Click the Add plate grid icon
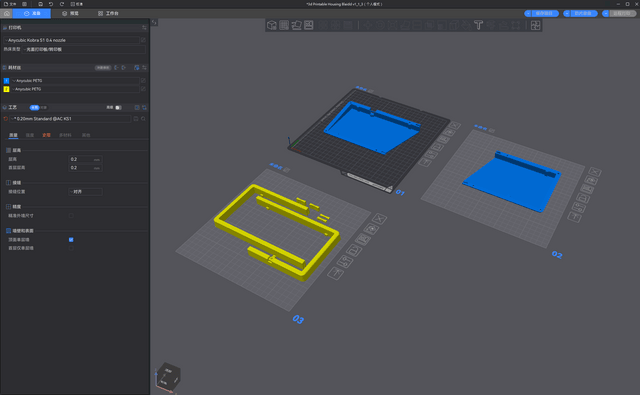The width and height of the screenshot is (640, 395). [284, 25]
